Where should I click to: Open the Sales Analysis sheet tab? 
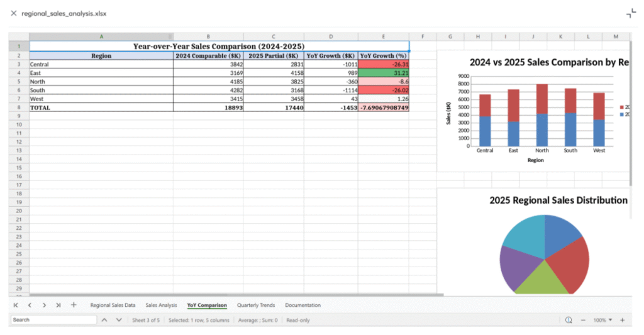tap(161, 305)
